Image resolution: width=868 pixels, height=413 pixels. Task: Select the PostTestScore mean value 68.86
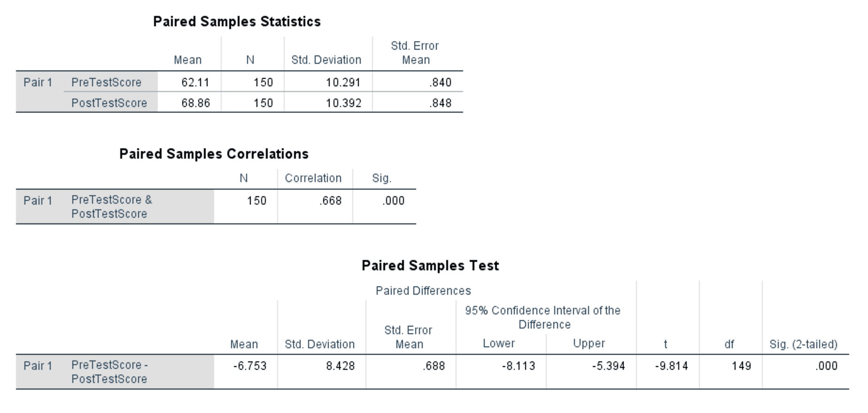pos(195,103)
